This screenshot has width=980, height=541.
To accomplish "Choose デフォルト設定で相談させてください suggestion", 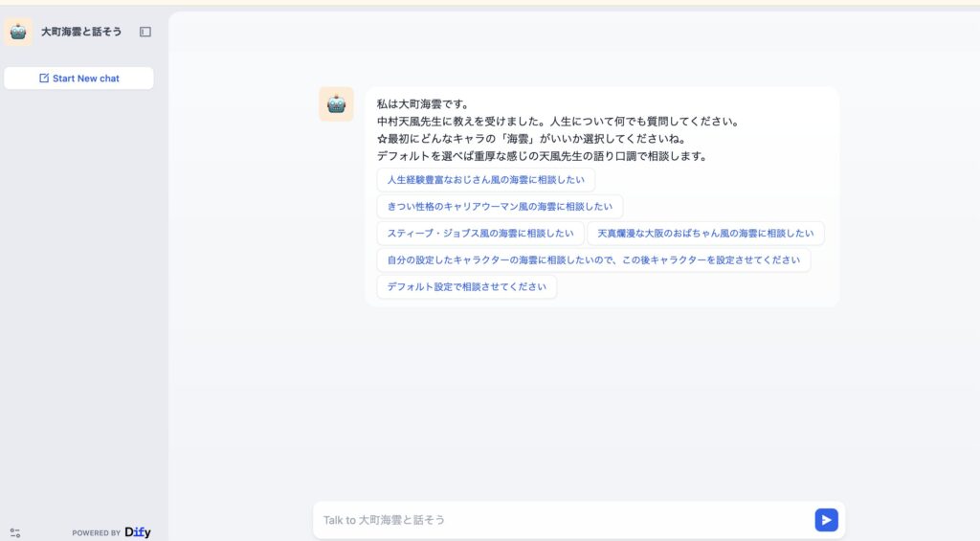I will [x=466, y=287].
